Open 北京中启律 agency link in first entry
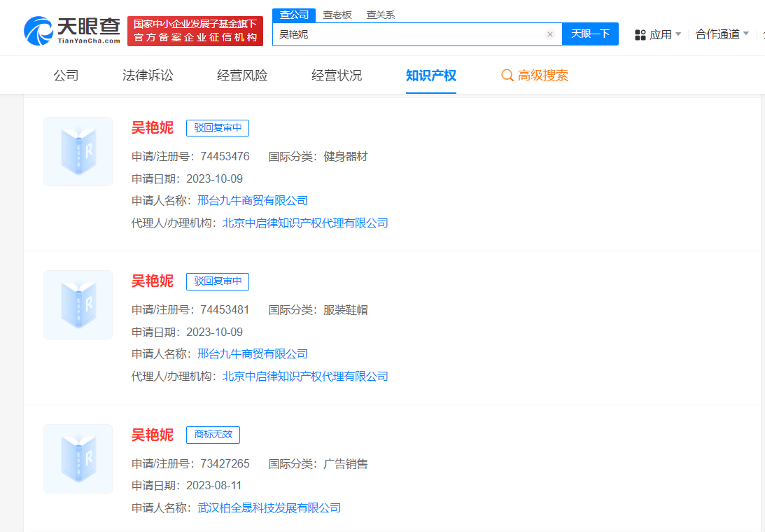This screenshot has height=532, width=765. [305, 223]
